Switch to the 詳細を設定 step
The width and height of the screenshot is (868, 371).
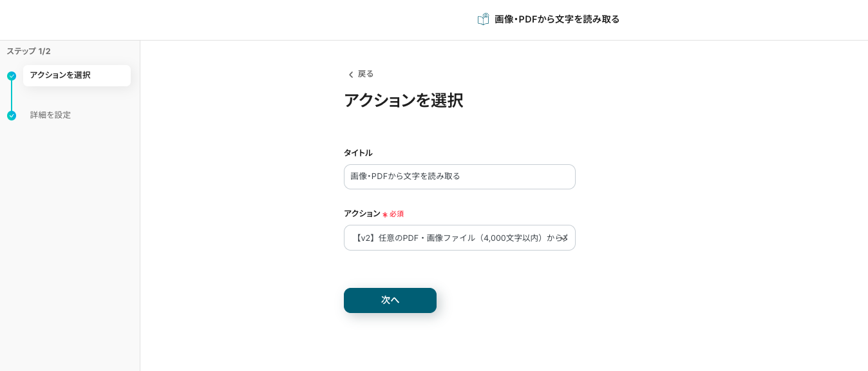click(x=50, y=115)
